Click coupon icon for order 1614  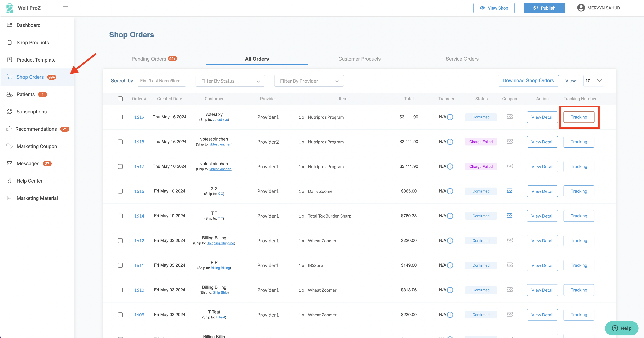510,216
